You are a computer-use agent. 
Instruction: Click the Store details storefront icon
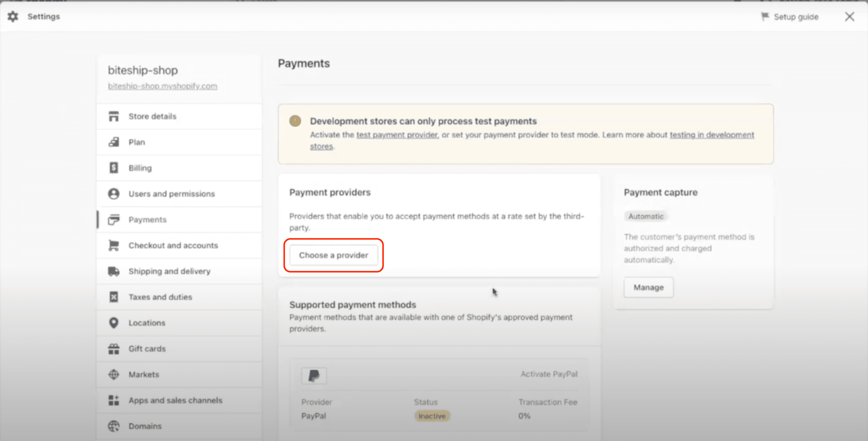click(114, 116)
